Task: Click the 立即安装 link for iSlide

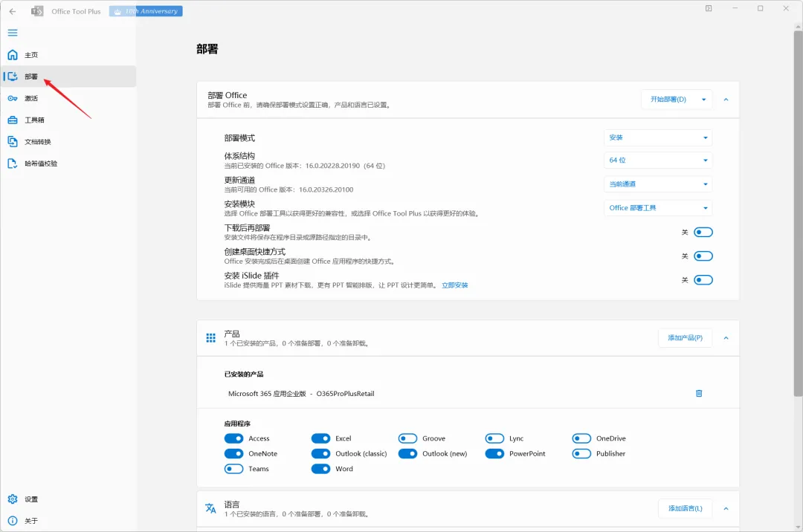Action: coord(455,285)
